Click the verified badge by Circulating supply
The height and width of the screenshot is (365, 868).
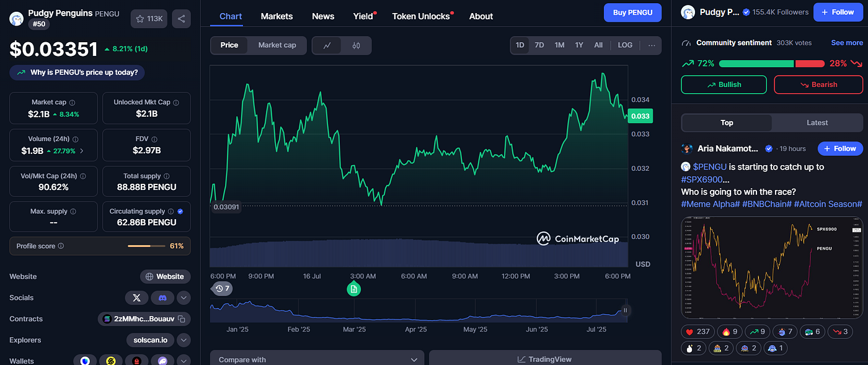(180, 212)
